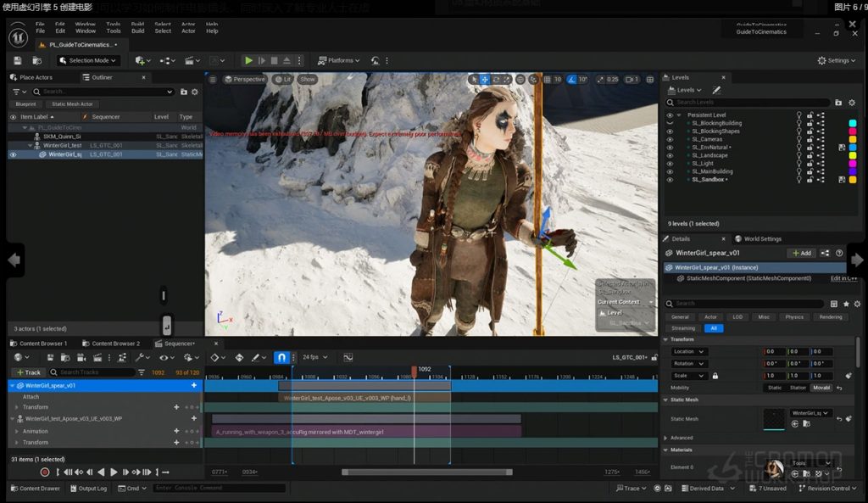
Task: Switch to World Settings tab
Action: 758,238
